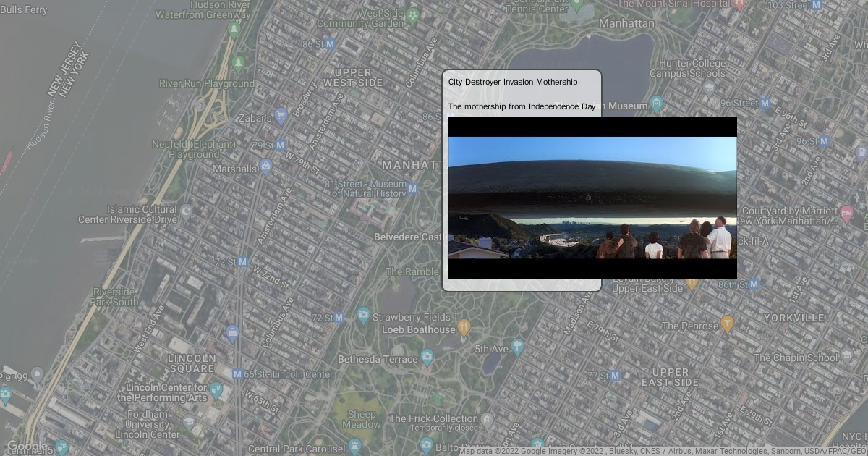Select The Frick Collection museum marker
Screen dimensions: 868x456
[488, 419]
